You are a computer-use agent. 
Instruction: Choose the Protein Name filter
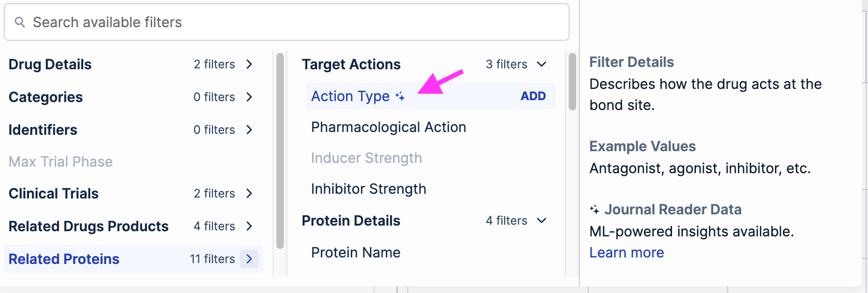pyautogui.click(x=355, y=253)
